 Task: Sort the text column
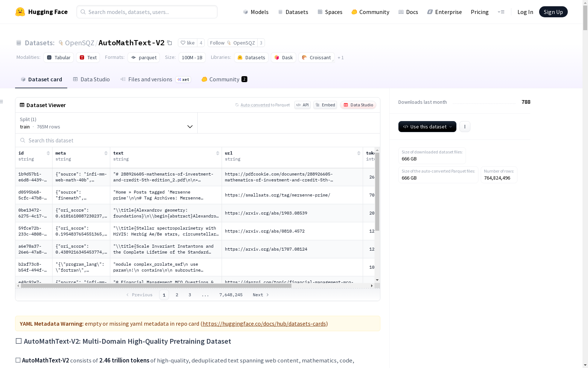coord(218,153)
